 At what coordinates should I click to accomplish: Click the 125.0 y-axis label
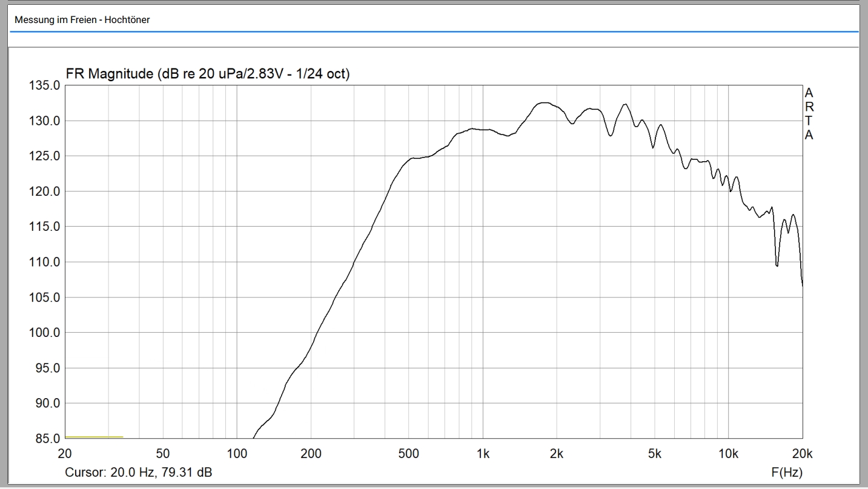click(x=45, y=156)
